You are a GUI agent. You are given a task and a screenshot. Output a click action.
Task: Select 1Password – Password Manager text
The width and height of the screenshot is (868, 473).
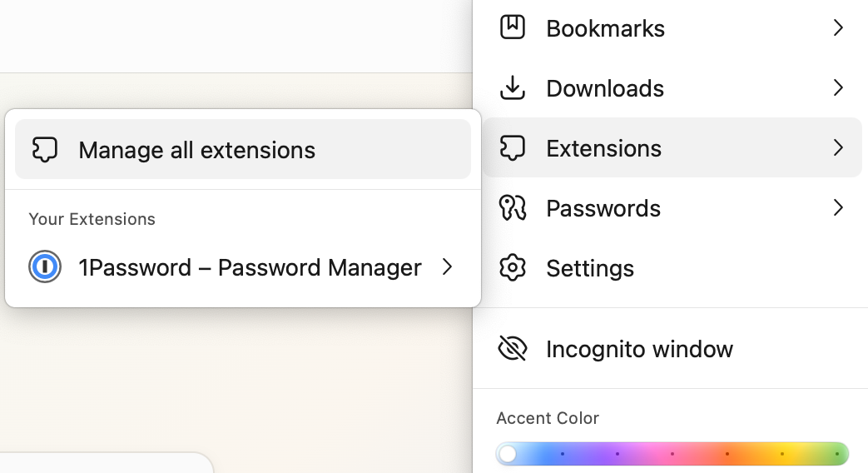pos(250,267)
